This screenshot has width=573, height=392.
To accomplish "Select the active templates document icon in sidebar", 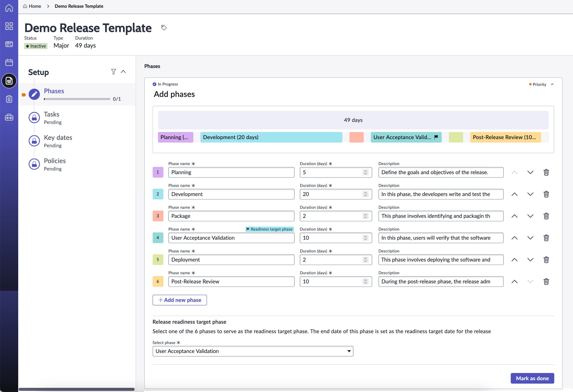I will pyautogui.click(x=9, y=81).
